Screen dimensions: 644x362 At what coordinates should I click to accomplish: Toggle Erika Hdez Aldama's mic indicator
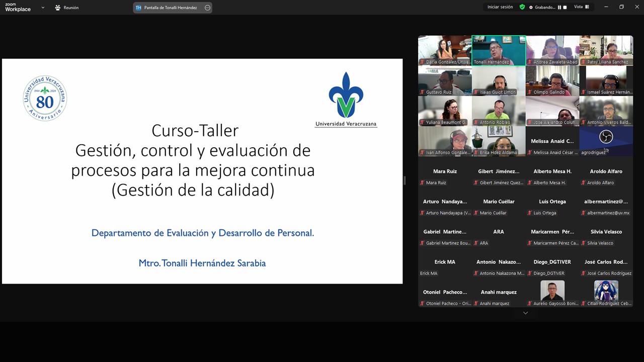[476, 152]
